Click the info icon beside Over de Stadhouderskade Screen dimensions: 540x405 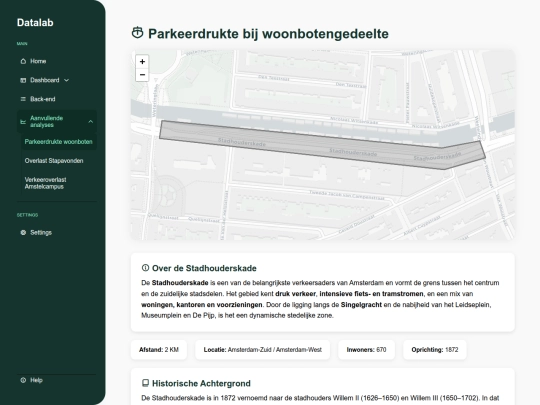point(145,268)
